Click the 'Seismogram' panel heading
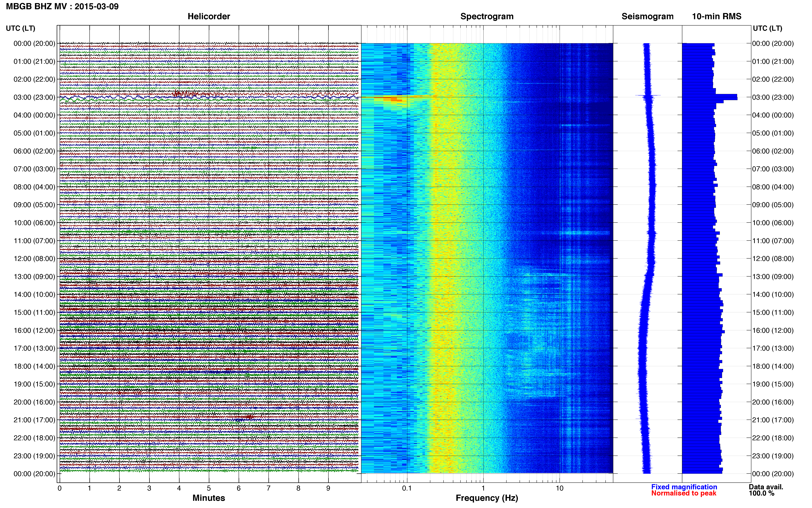The image size is (812, 508). click(648, 16)
